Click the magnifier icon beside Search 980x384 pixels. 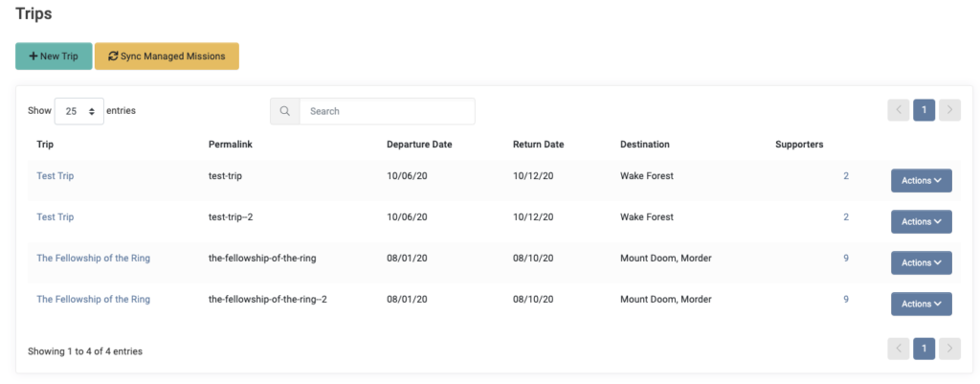[x=285, y=111]
